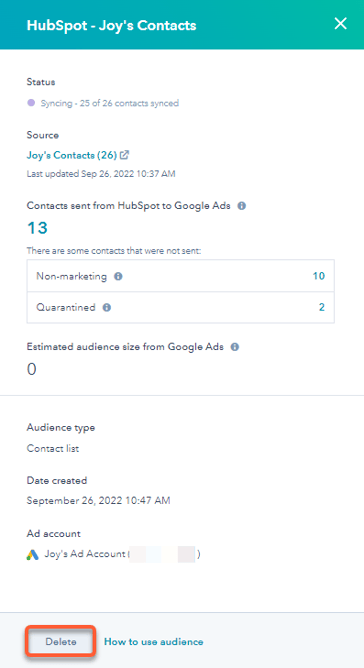Click the Last updated Sep 26, 2022 timestamp
The height and width of the screenshot is (668, 364).
pyautogui.click(x=101, y=174)
